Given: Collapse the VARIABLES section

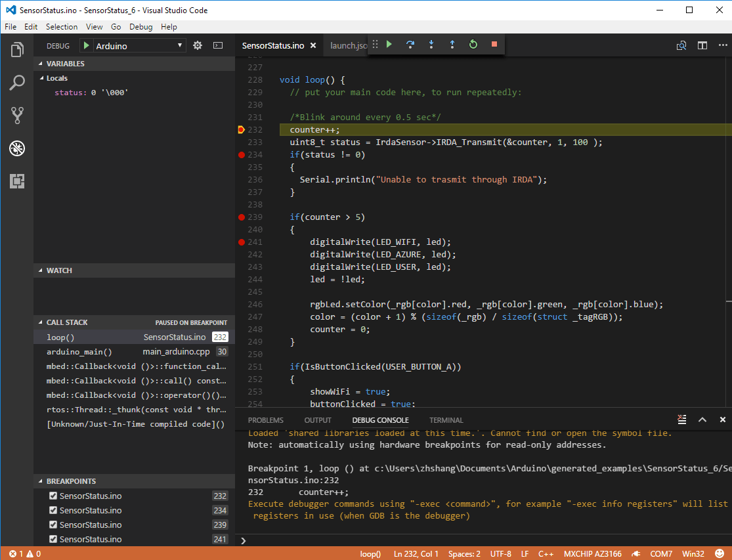Looking at the screenshot, I should coord(41,63).
